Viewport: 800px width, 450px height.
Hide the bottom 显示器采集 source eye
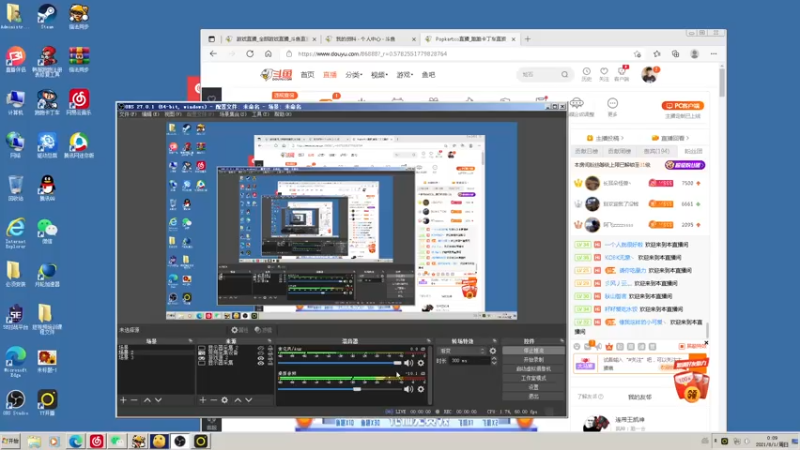pos(261,363)
